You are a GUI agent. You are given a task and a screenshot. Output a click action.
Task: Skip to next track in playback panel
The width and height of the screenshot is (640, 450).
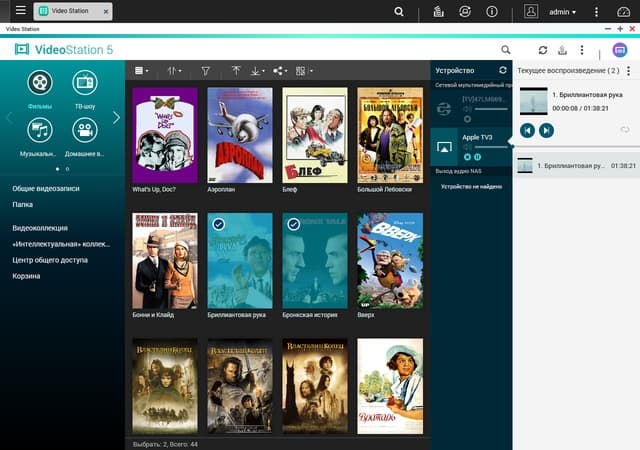546,130
